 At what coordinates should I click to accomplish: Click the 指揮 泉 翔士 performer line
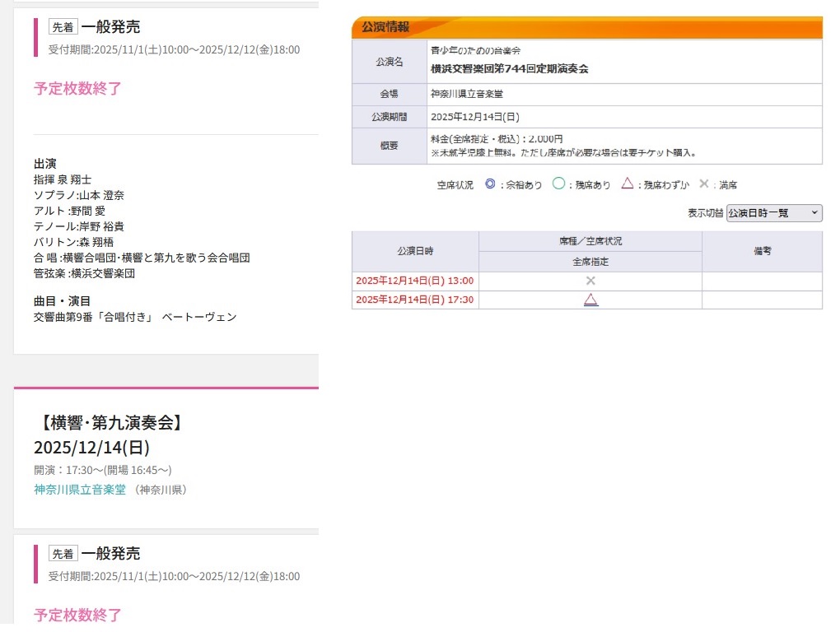[63, 179]
